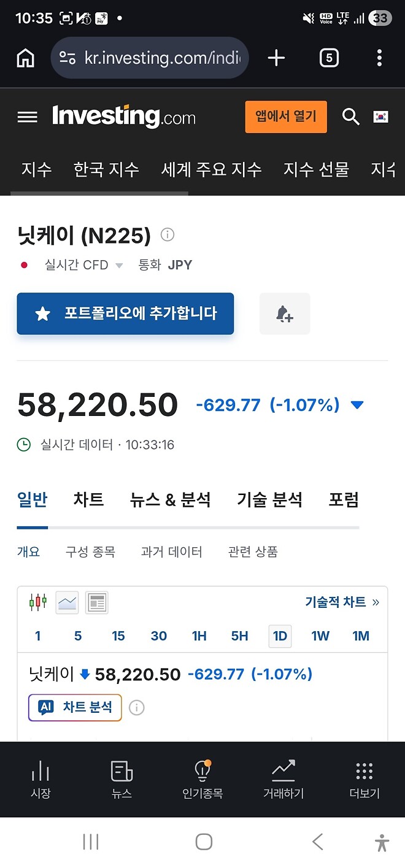Open the search on Investing.com
Screen dimensions: 405x868
pos(350,117)
